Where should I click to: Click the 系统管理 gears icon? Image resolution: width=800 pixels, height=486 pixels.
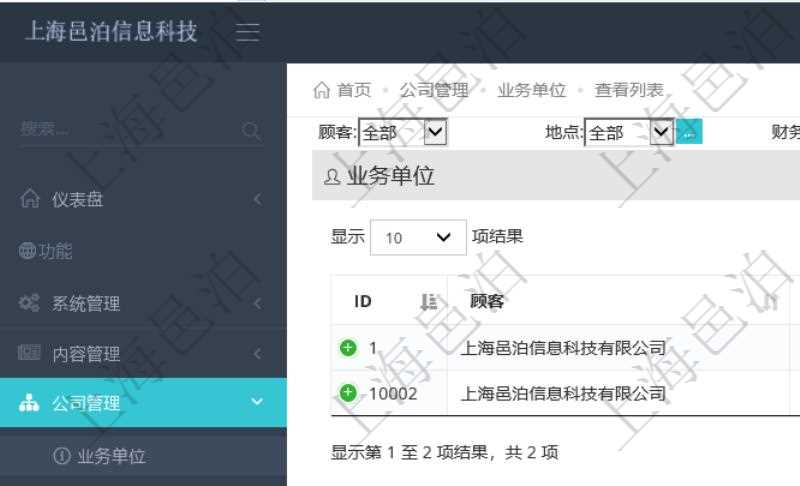click(x=29, y=302)
